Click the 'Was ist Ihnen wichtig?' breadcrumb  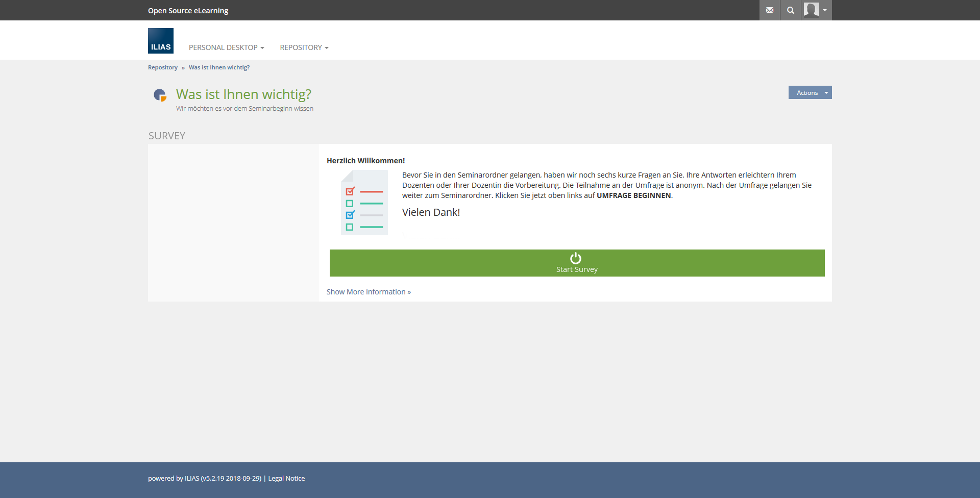(x=219, y=67)
